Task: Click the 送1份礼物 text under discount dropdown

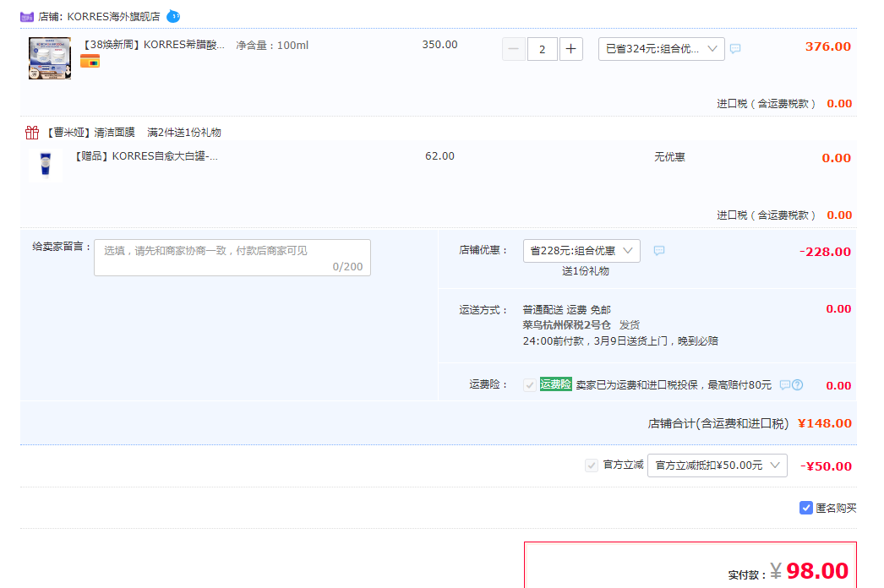Action: [585, 271]
